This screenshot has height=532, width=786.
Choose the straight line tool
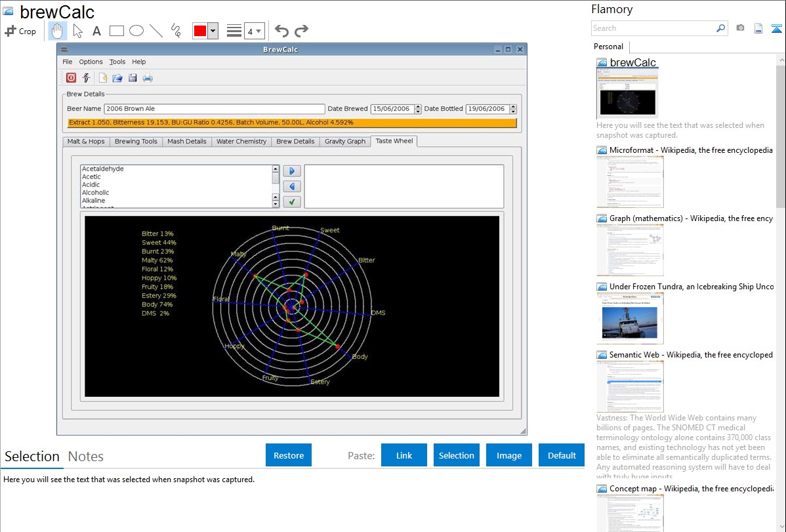click(156, 31)
